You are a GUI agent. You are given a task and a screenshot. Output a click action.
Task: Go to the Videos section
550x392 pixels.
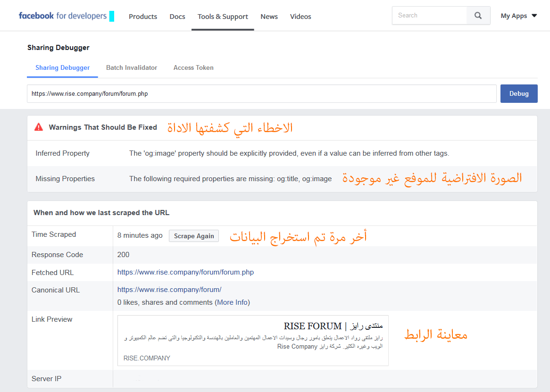pos(300,17)
